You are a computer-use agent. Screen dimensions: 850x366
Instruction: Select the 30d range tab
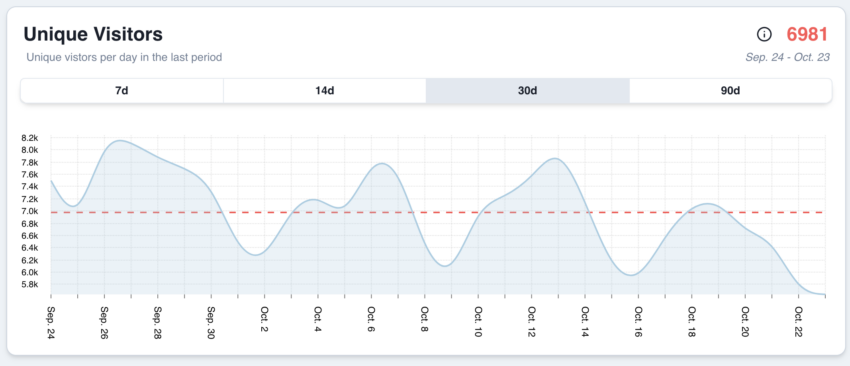527,91
